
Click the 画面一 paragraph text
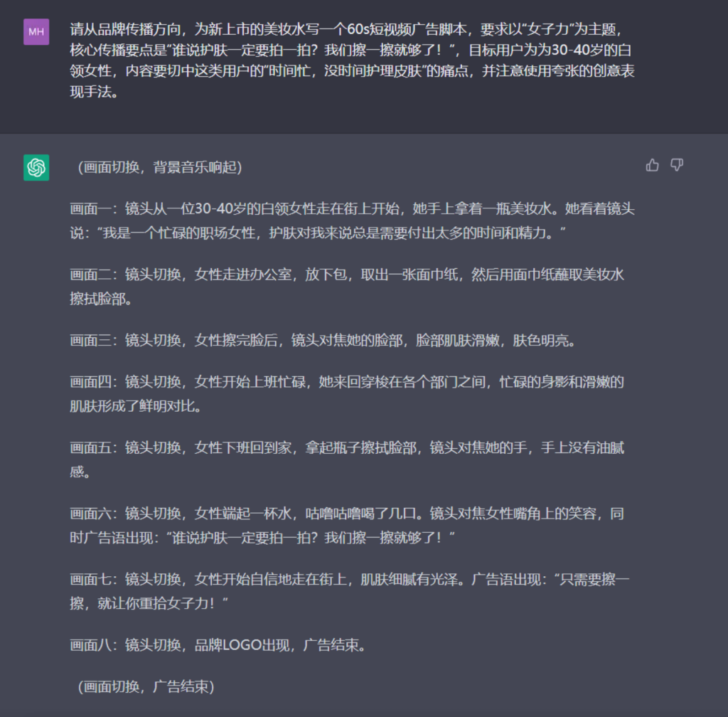[x=352, y=221]
